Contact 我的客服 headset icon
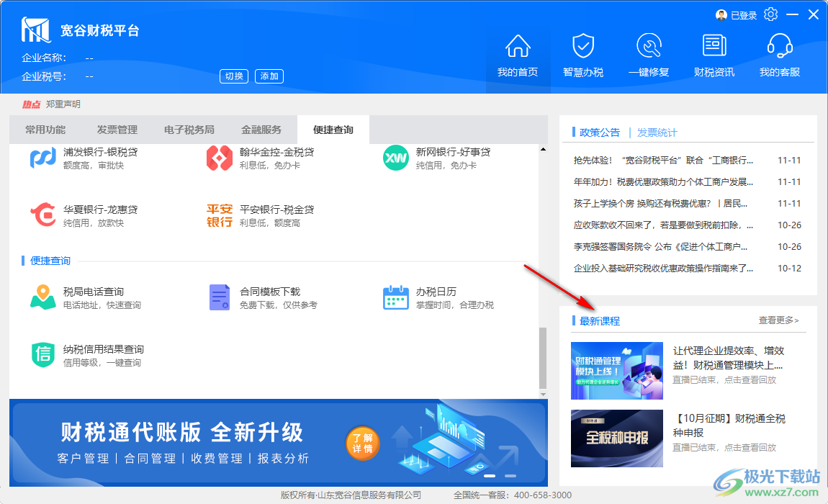 tap(780, 46)
